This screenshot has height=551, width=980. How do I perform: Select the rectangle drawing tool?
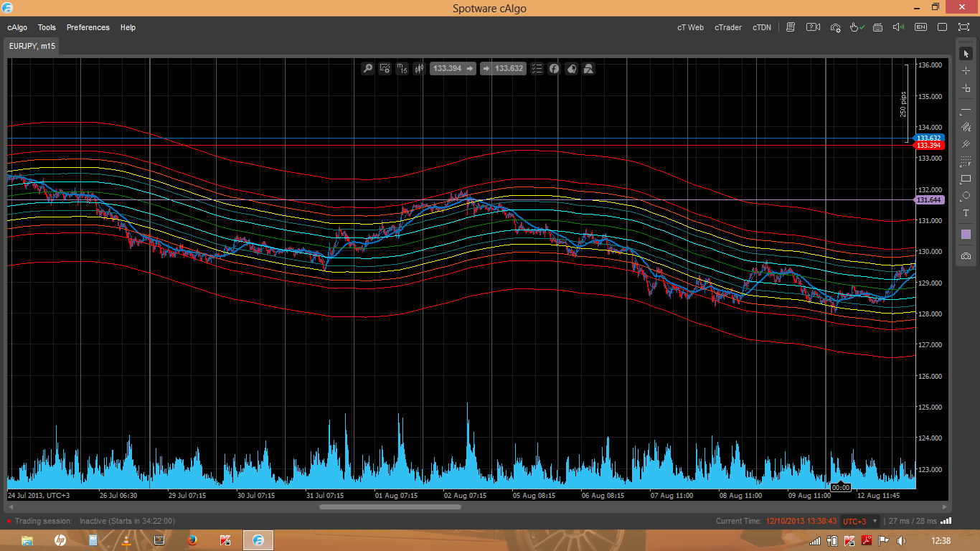966,179
